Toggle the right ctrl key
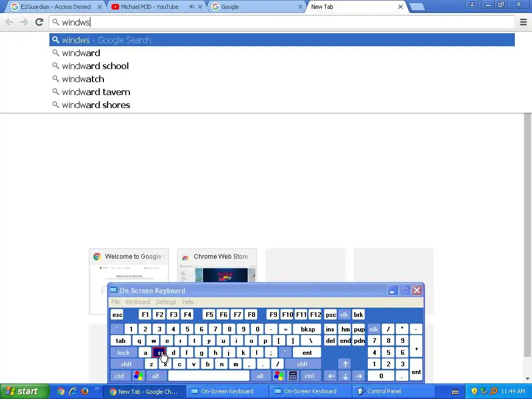The height and width of the screenshot is (399, 532). point(310,376)
